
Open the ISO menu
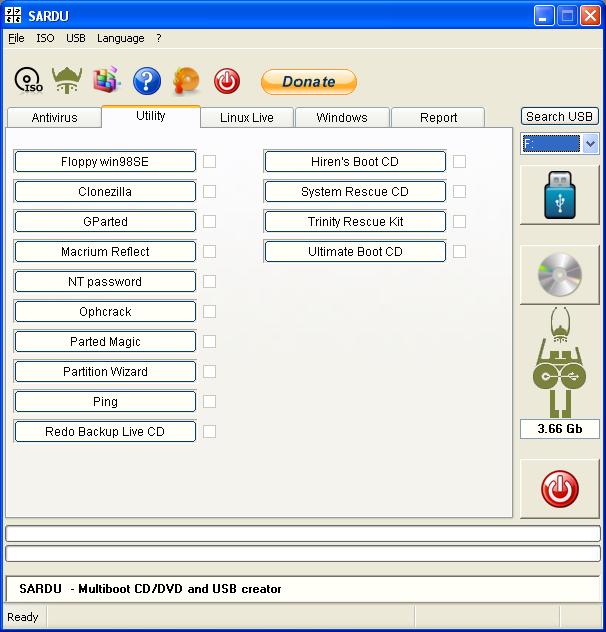coord(45,38)
